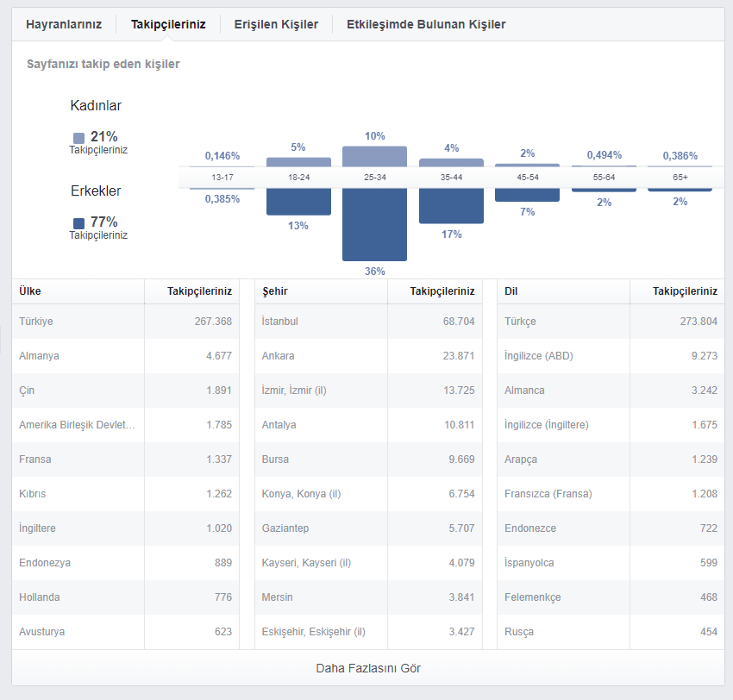Select the Almanya country row
This screenshot has height=700, width=733.
(125, 356)
